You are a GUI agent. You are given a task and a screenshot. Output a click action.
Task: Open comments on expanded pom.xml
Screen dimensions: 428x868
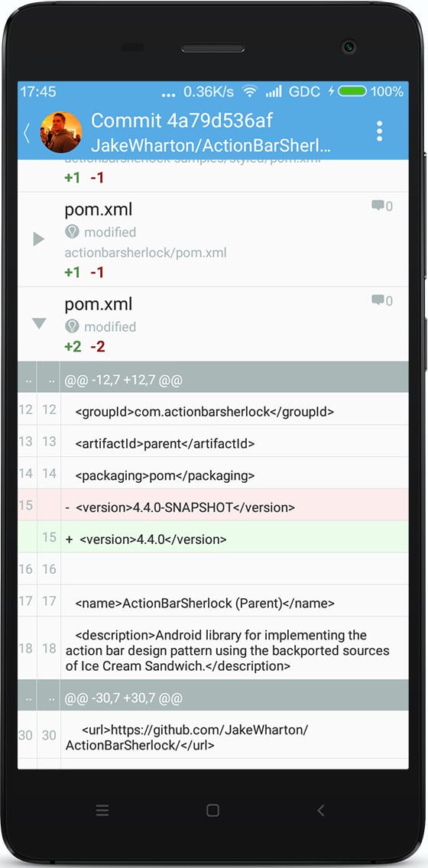tap(382, 300)
